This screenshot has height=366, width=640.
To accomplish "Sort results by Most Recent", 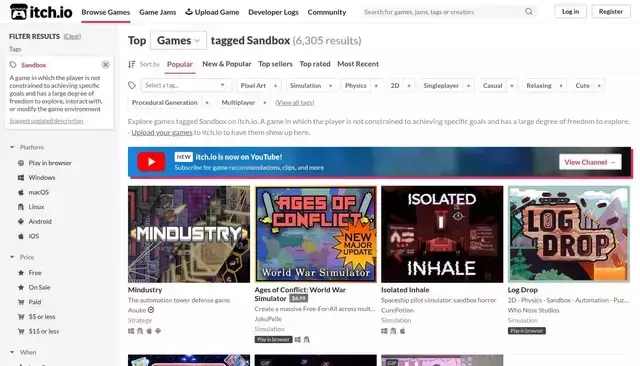I will coord(358,64).
